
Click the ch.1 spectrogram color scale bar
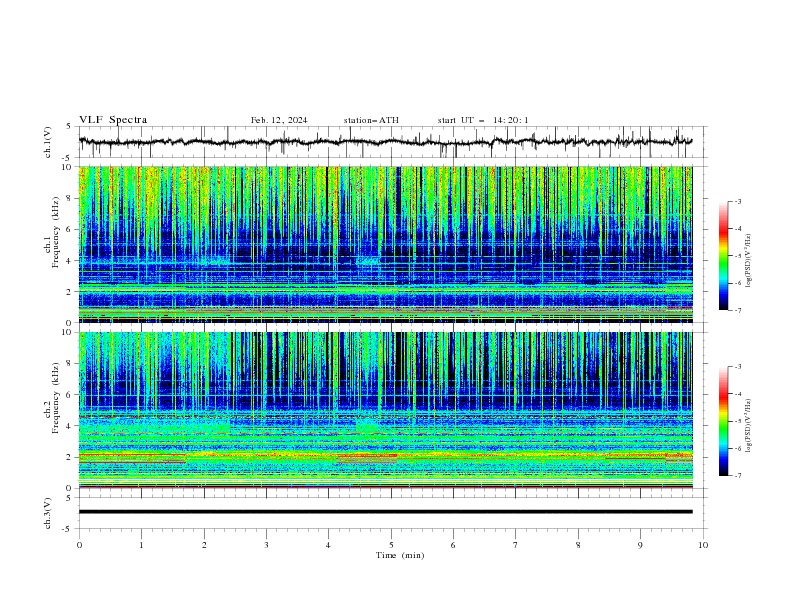point(723,255)
